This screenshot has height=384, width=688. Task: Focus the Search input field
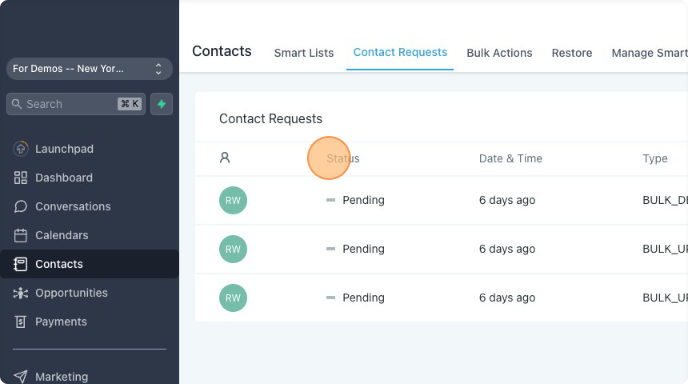tap(76, 104)
